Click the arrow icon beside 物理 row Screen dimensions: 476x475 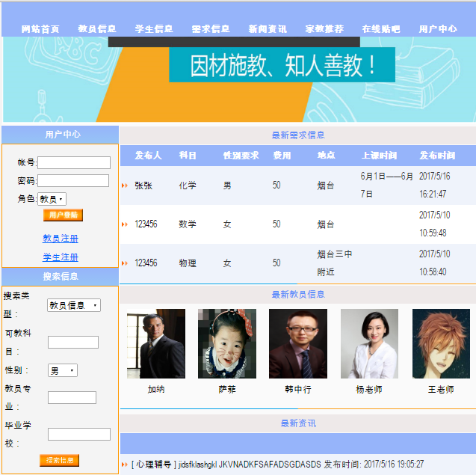click(125, 263)
